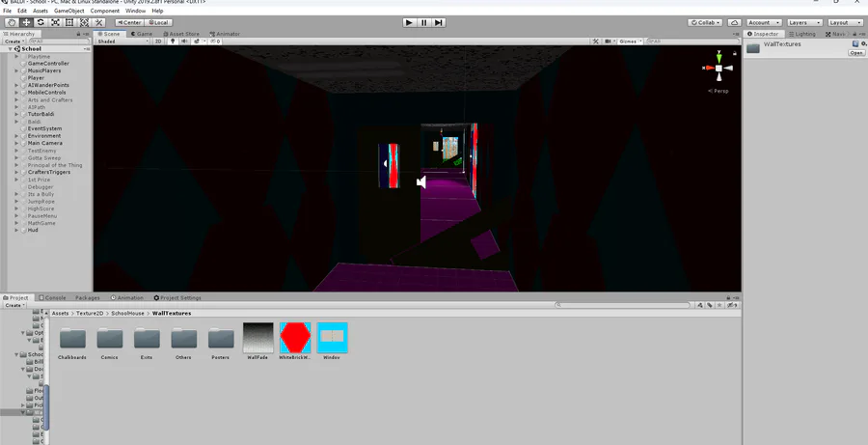Viewport: 868px width, 445px height.
Task: Click the Play button
Action: coord(409,23)
